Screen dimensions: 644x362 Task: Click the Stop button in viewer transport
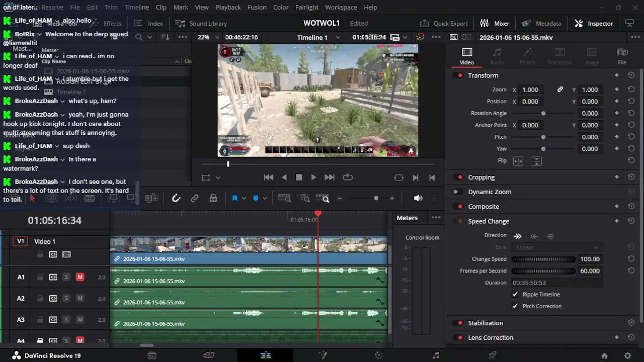pos(299,177)
